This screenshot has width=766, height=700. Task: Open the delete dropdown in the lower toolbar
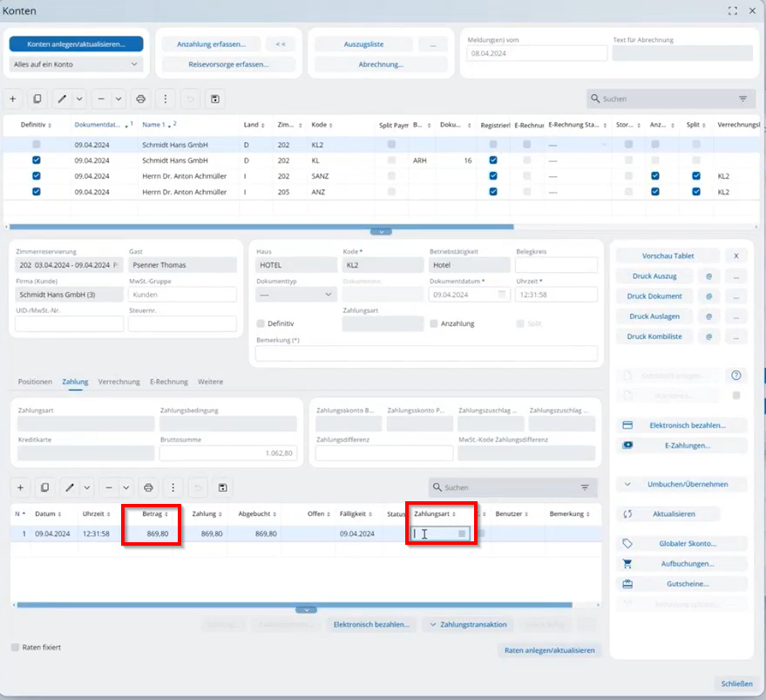coord(126,488)
